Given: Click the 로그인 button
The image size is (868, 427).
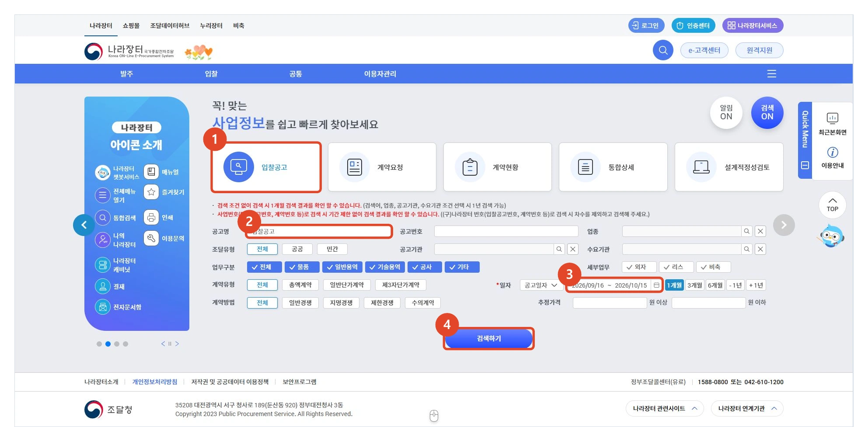Looking at the screenshot, I should pyautogui.click(x=646, y=25).
